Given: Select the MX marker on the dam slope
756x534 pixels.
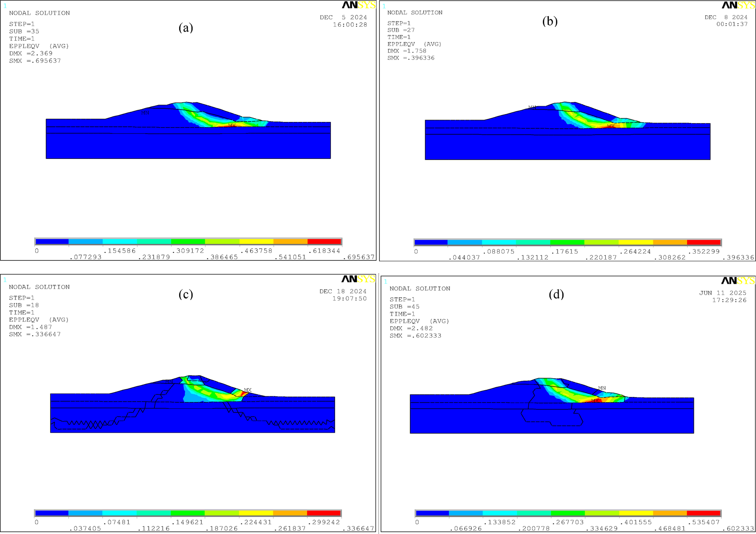Looking at the screenshot, I should tap(232, 125).
